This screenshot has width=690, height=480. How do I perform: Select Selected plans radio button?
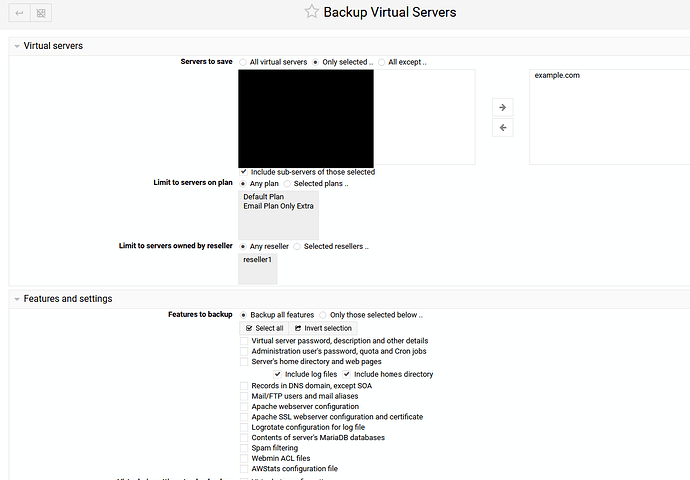point(287,184)
